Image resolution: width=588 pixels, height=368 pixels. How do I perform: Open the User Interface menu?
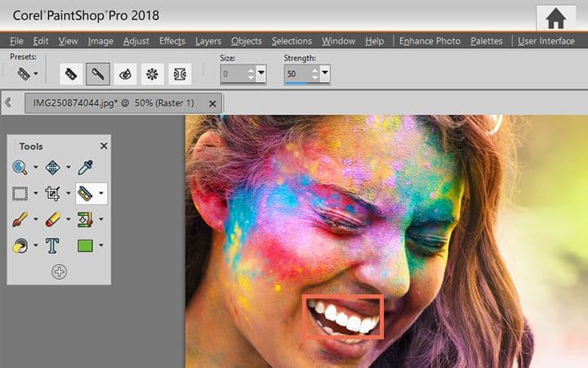pyautogui.click(x=546, y=41)
